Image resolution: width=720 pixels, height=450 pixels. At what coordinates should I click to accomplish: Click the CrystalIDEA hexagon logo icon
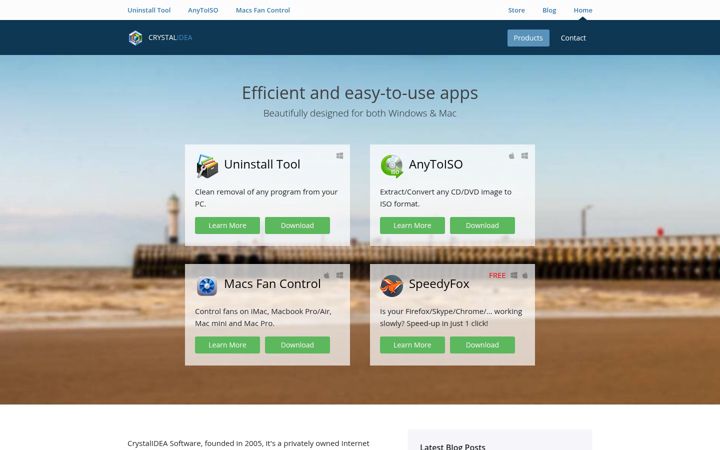[x=135, y=38]
